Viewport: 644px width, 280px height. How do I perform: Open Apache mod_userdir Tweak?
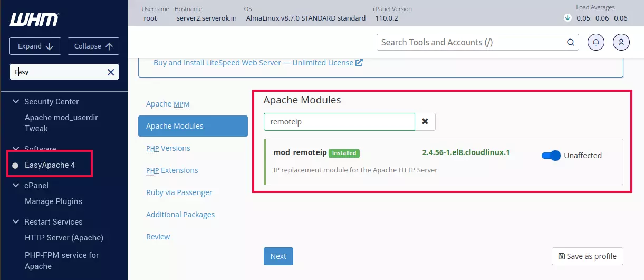[61, 123]
